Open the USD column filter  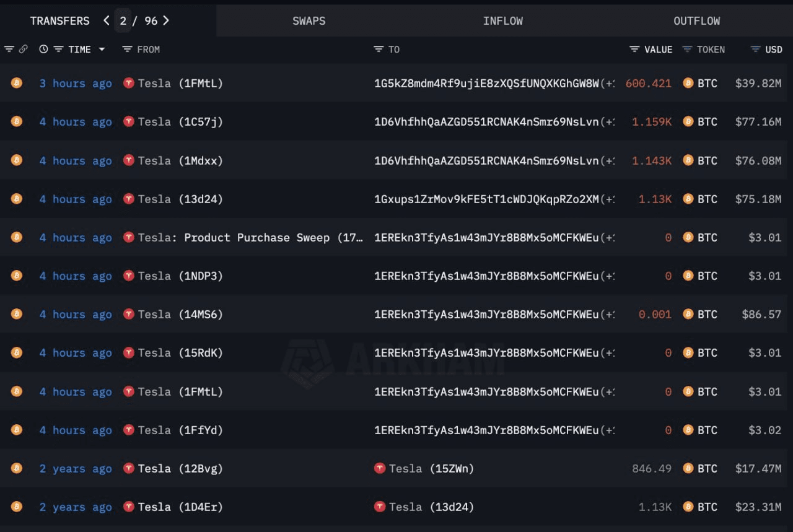[x=755, y=49]
